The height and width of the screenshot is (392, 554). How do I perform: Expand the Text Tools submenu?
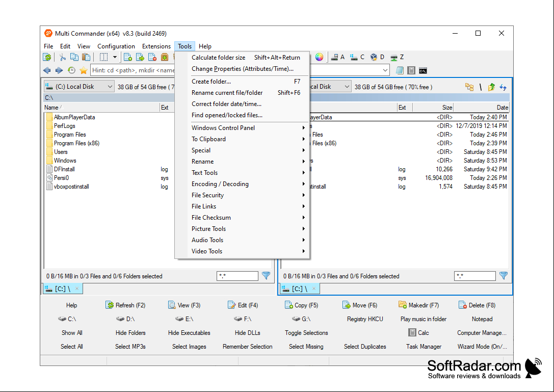(x=242, y=173)
